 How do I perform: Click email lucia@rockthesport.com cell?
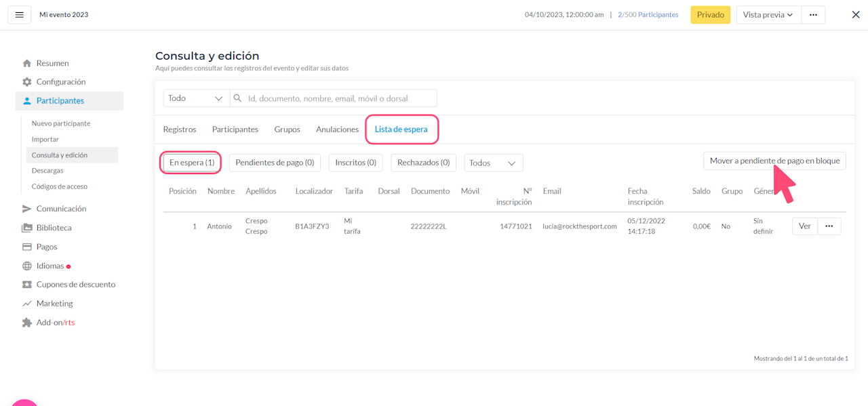580,226
